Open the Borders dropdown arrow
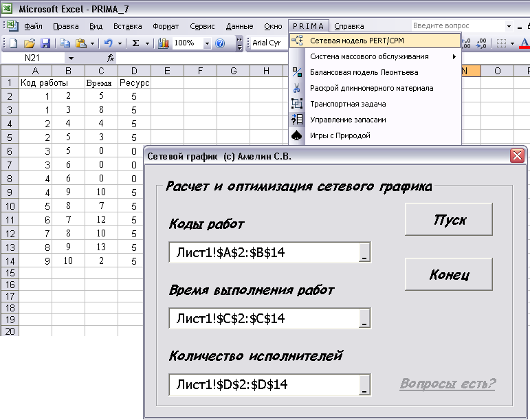This screenshot has width=530, height=420. 511,43
